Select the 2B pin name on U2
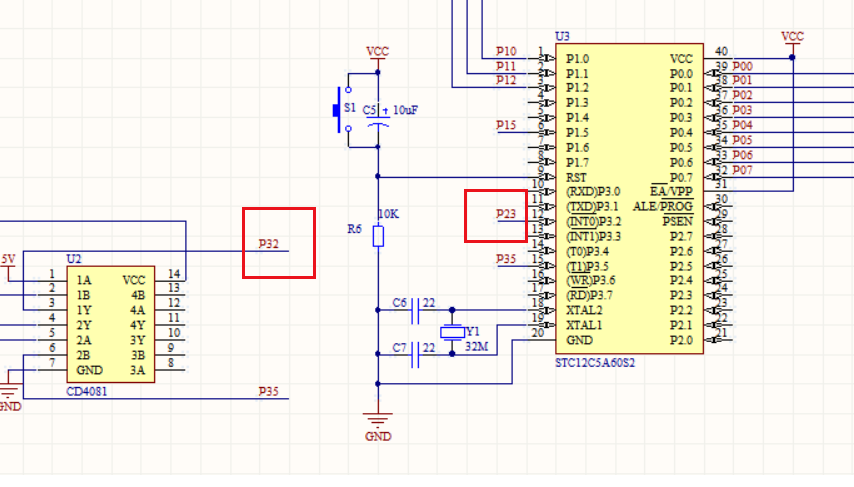854x487 pixels. (x=84, y=355)
